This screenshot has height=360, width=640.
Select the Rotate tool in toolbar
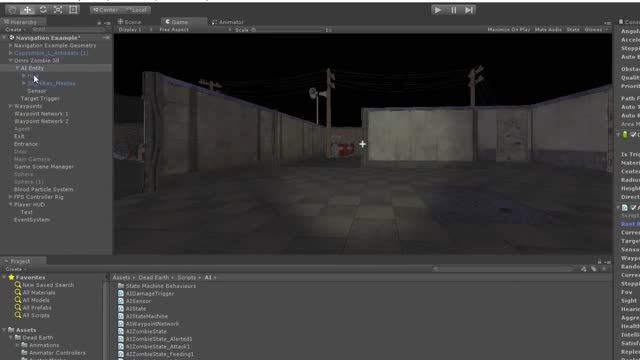(43, 10)
